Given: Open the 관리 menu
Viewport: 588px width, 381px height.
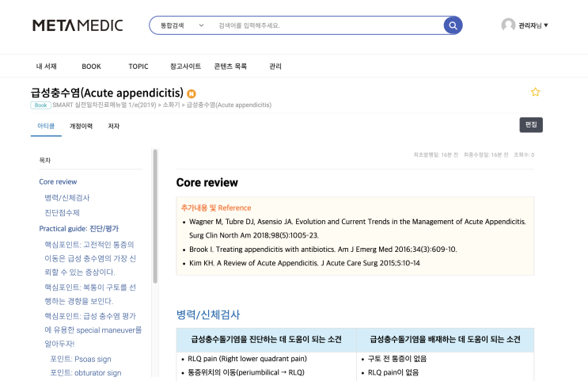Looking at the screenshot, I should [x=275, y=66].
